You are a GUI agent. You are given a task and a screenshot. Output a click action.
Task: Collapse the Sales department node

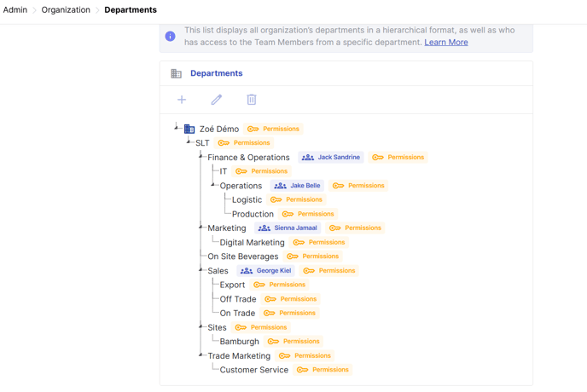tap(201, 269)
